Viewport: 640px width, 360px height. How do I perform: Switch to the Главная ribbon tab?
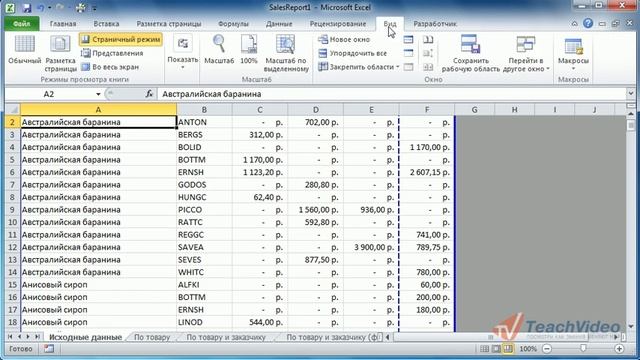tap(63, 24)
